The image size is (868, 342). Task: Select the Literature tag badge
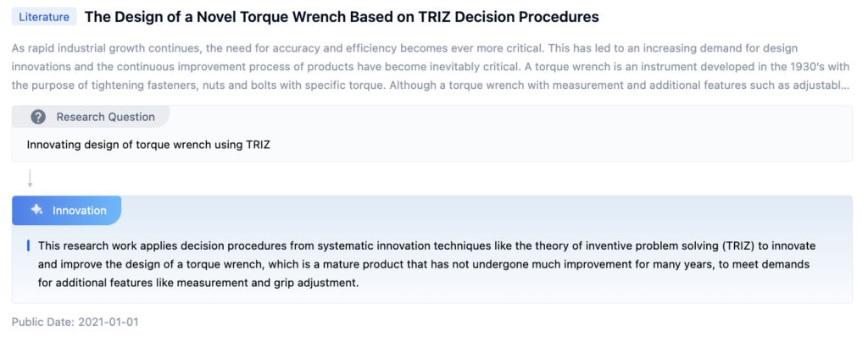(x=44, y=17)
